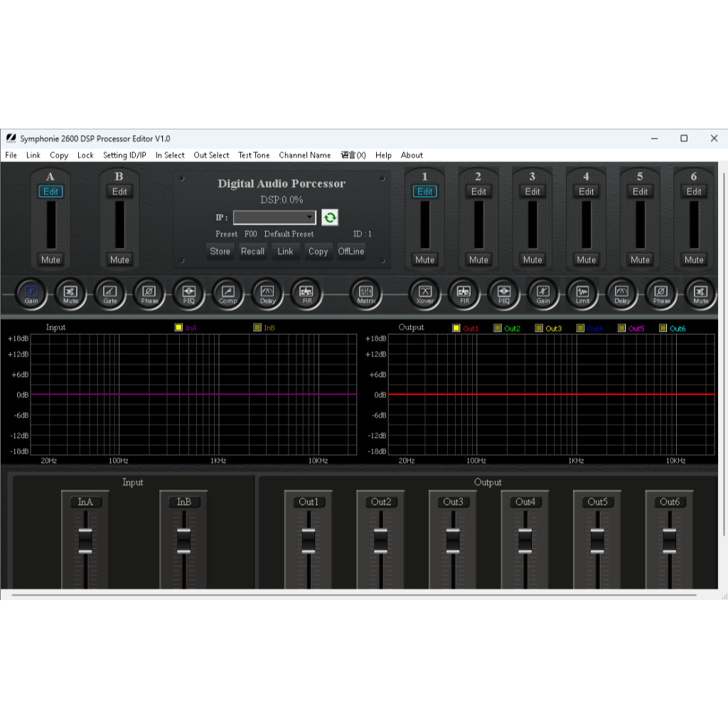
Task: Click the horizontal scrollbar at bottom
Action: [x=353, y=594]
